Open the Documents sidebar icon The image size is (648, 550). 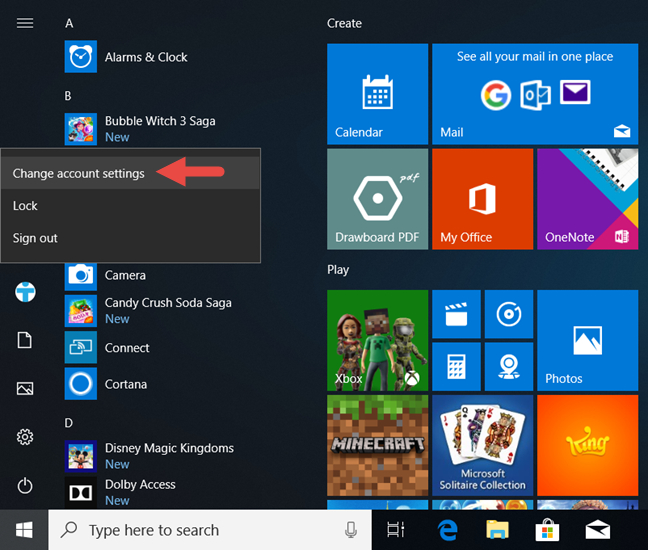pos(24,340)
